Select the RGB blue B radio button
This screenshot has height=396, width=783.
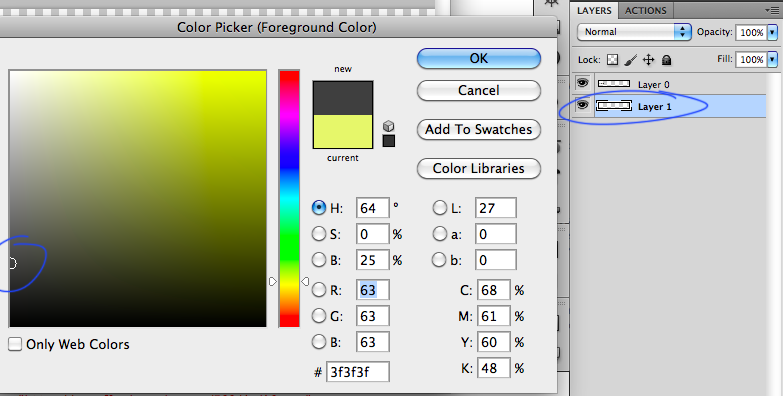click(319, 342)
